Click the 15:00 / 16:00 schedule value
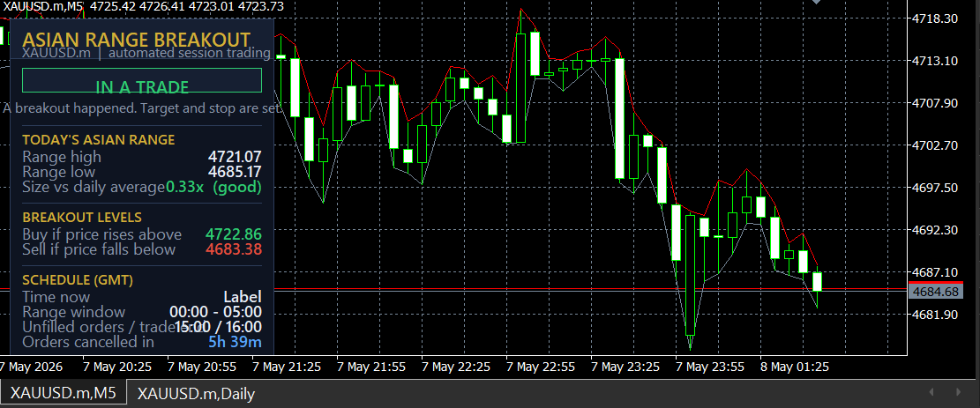The image size is (980, 408). tap(218, 327)
